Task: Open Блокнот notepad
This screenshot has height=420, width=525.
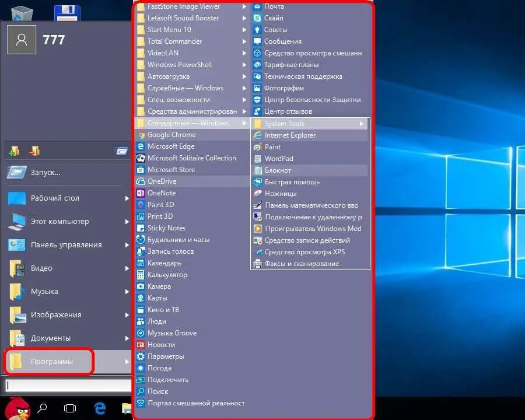Action: [x=310, y=170]
